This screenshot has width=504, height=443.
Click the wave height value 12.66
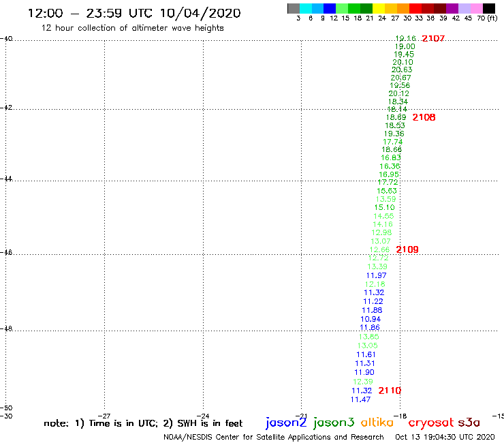pos(379,249)
